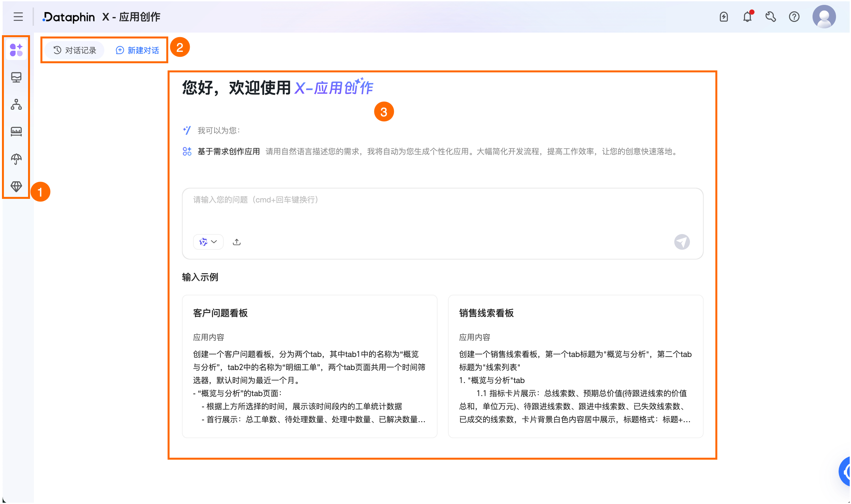Click the user avatar profile picture
Image resolution: width=851 pixels, height=504 pixels.
point(824,17)
